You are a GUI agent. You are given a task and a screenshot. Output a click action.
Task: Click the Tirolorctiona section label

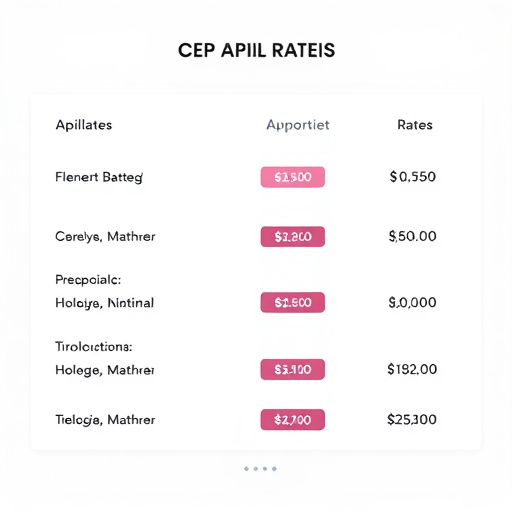pyautogui.click(x=94, y=347)
